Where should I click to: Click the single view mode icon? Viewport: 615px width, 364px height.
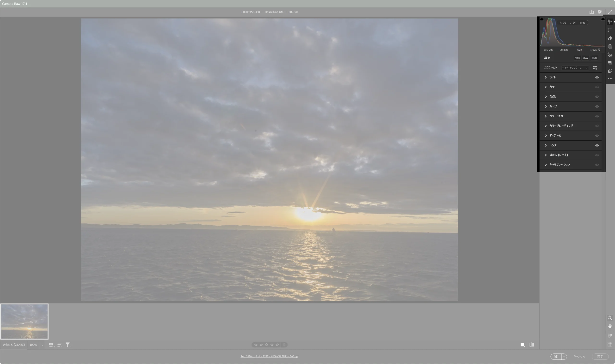[x=523, y=345]
